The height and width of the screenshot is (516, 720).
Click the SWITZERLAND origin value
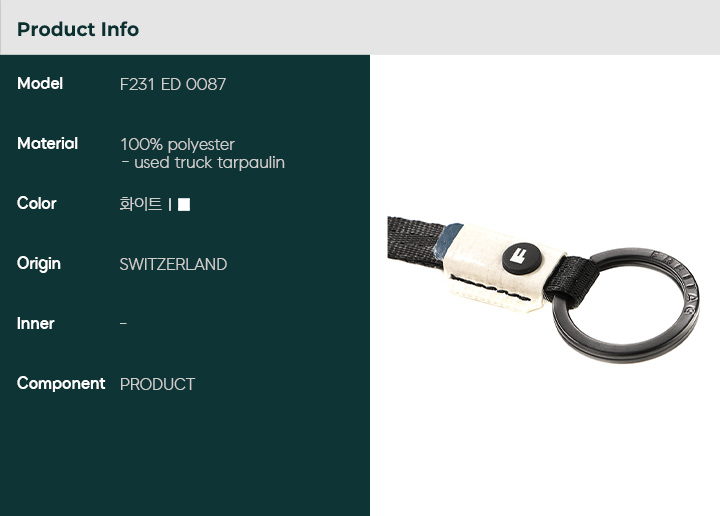click(173, 264)
